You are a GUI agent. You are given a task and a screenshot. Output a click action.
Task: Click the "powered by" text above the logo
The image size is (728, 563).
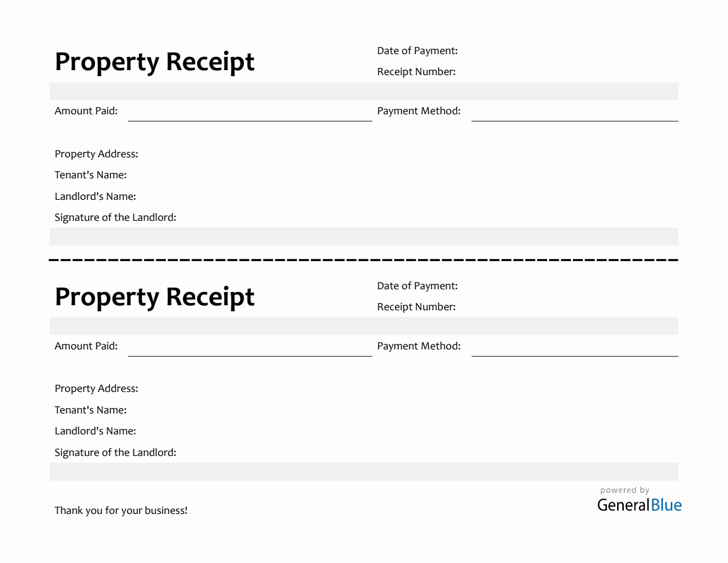tap(625, 490)
